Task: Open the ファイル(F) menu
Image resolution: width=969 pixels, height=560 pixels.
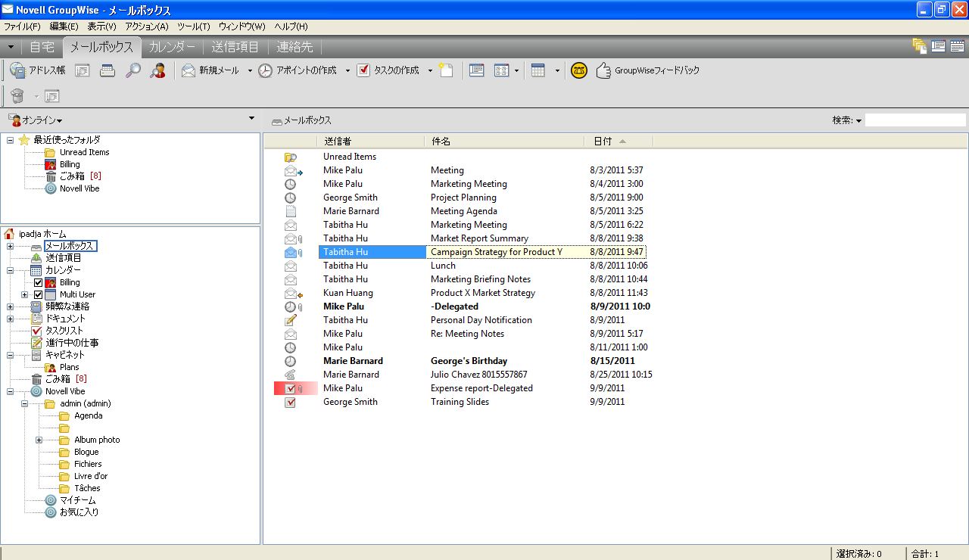Action: [x=22, y=26]
